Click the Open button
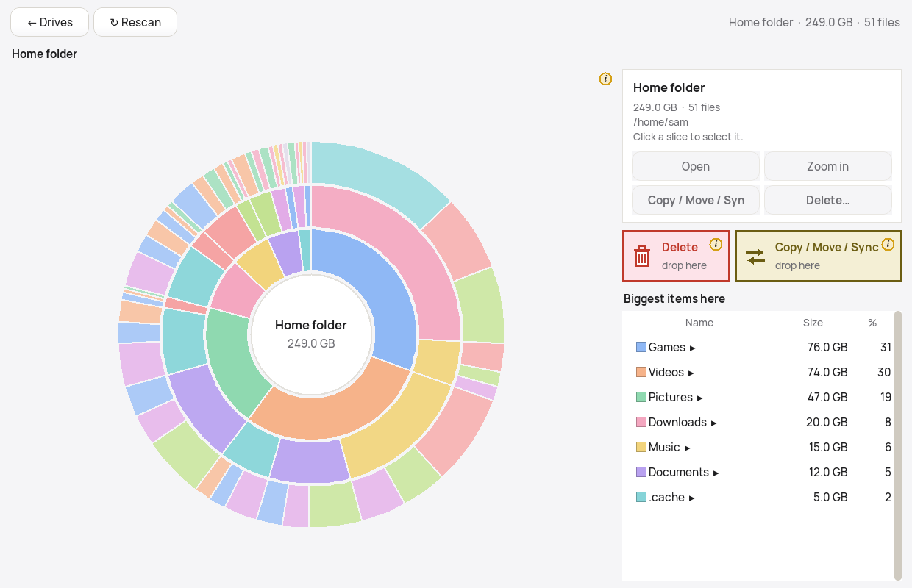 [x=696, y=166]
